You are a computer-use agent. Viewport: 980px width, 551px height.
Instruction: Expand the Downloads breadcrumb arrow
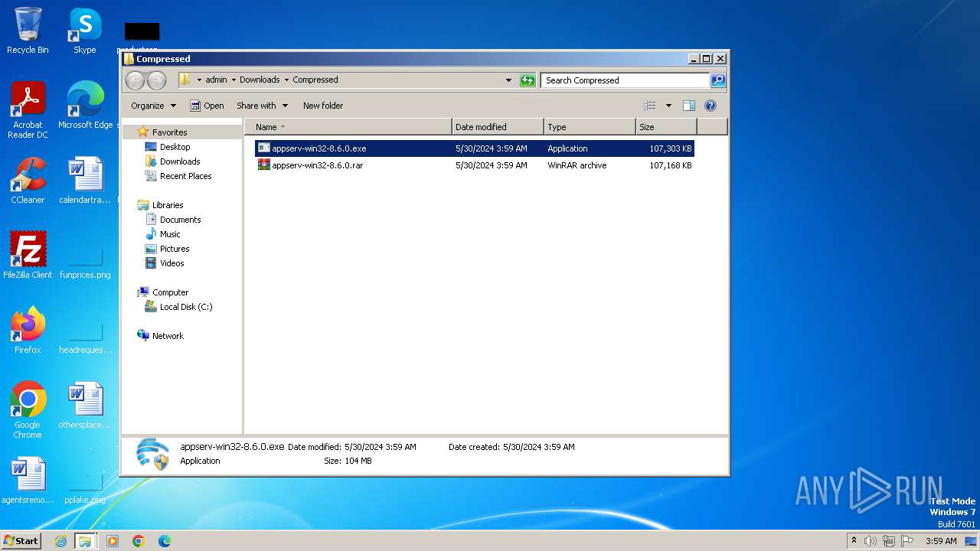click(x=286, y=80)
